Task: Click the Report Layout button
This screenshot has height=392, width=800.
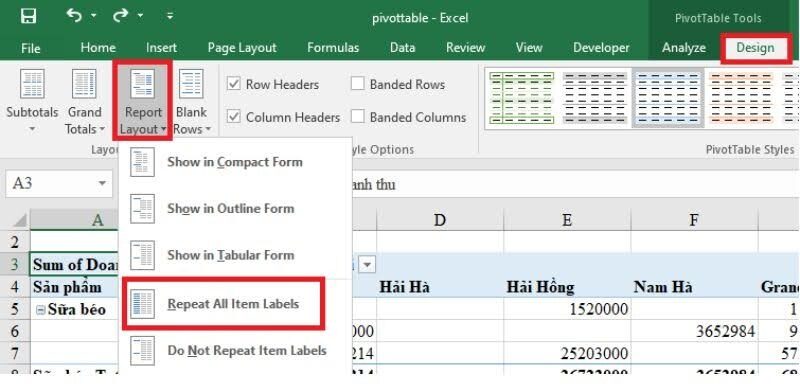Action: (142, 101)
